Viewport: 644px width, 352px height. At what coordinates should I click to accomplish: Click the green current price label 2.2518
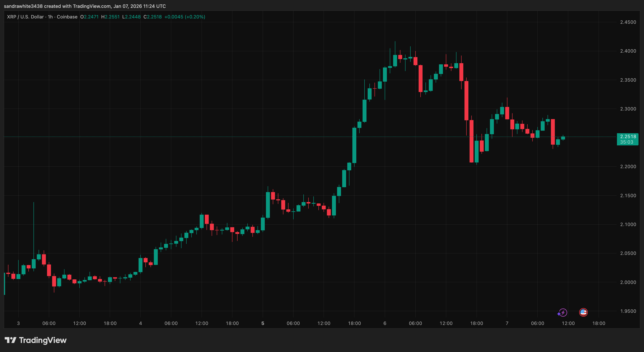click(627, 137)
